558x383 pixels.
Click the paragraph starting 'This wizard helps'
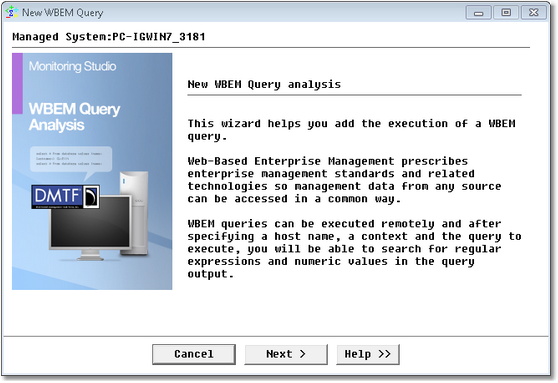coord(352,130)
